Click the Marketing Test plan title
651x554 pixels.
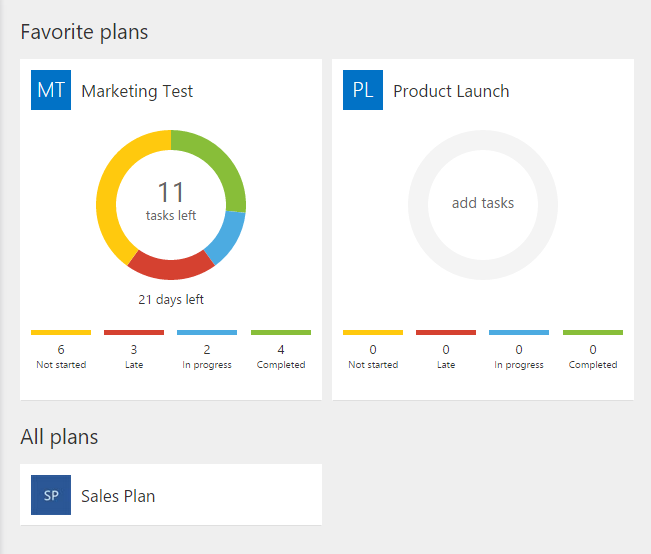(x=137, y=91)
